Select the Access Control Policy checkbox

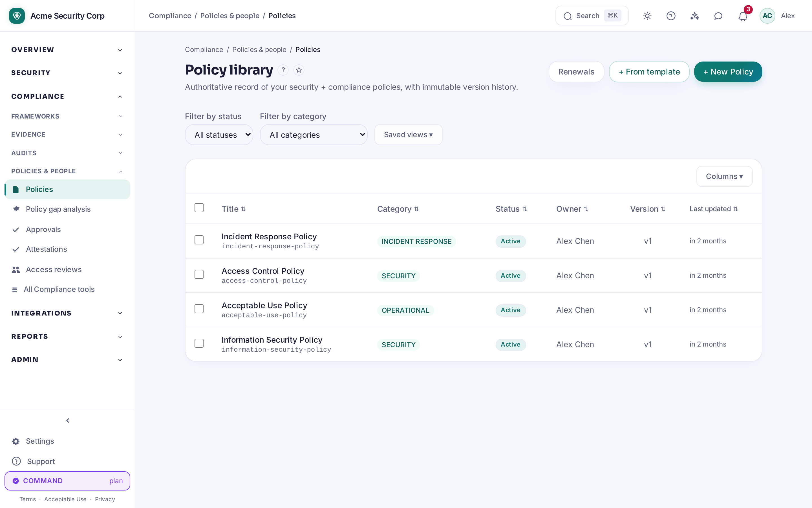199,274
